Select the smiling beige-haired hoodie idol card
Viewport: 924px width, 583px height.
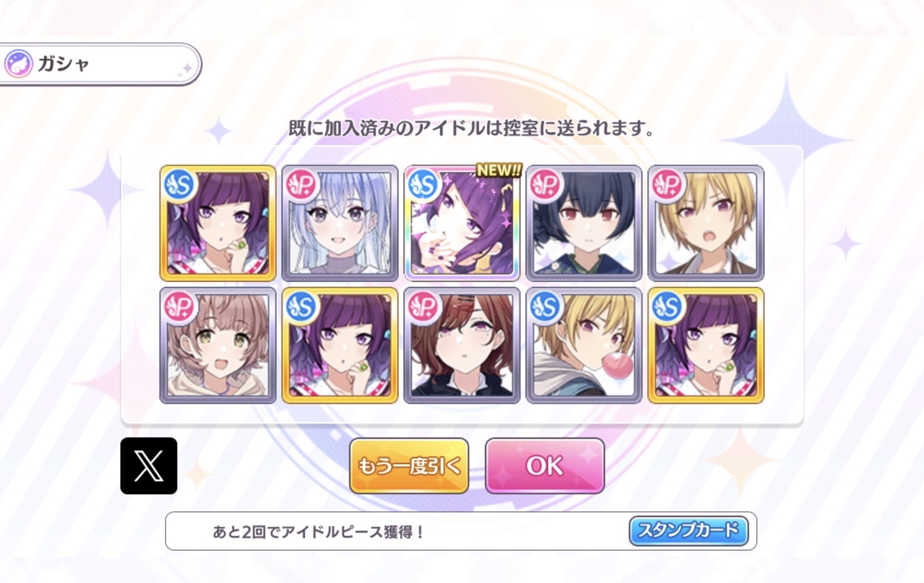coord(218,346)
